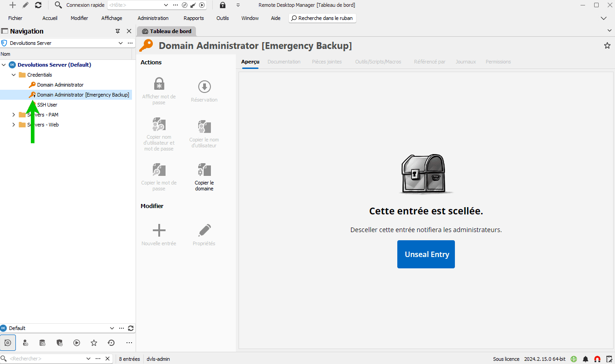
Task: Pin the Navigation panel
Action: coord(118,31)
